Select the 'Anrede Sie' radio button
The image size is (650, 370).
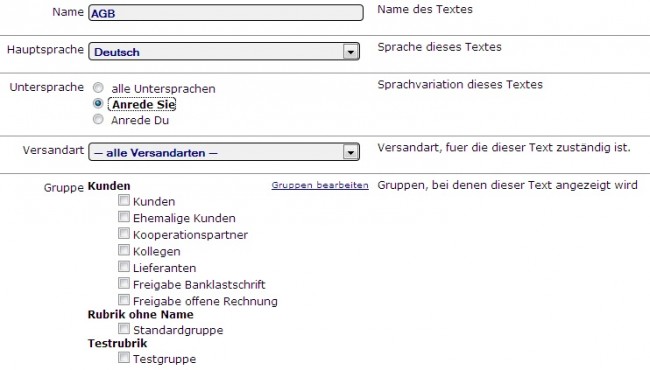(98, 103)
